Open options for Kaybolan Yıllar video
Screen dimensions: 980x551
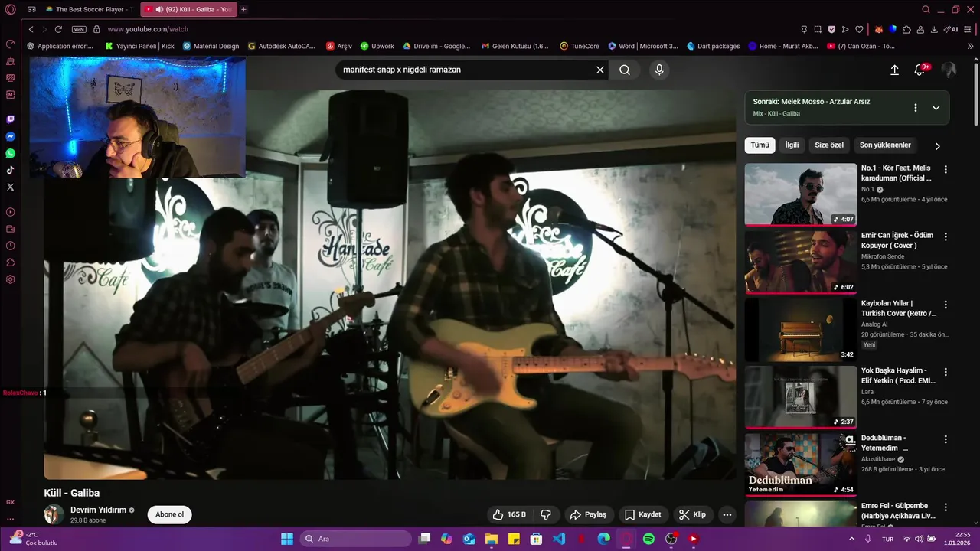click(946, 304)
